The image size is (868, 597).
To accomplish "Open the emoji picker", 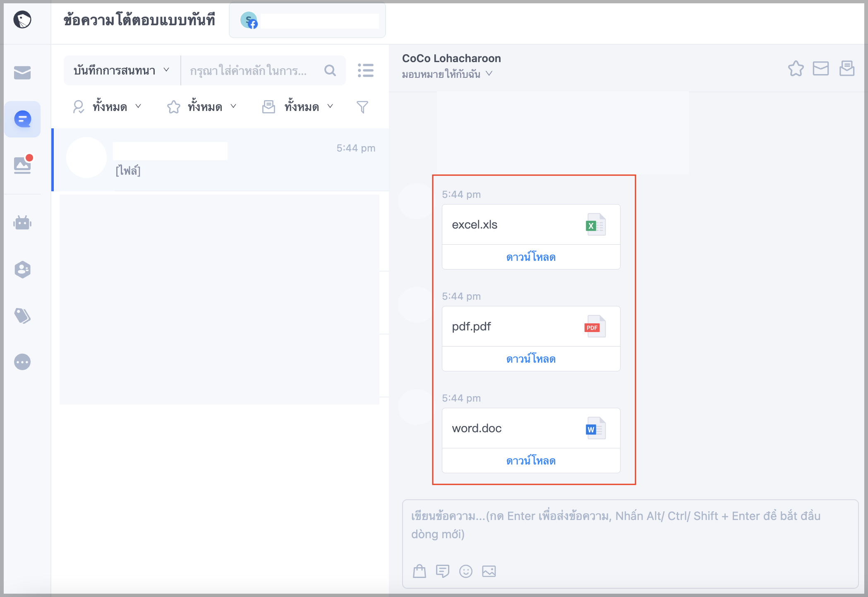I will pos(466,571).
